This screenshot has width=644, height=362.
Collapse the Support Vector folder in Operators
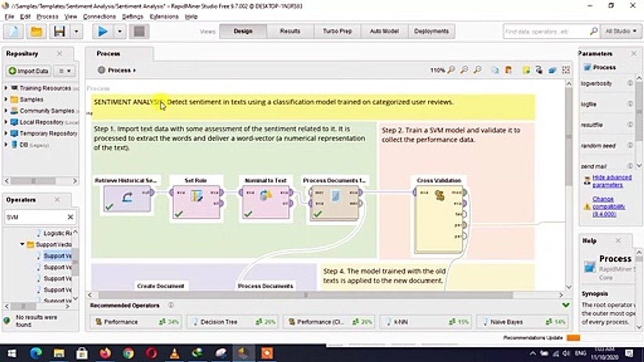(x=23, y=244)
